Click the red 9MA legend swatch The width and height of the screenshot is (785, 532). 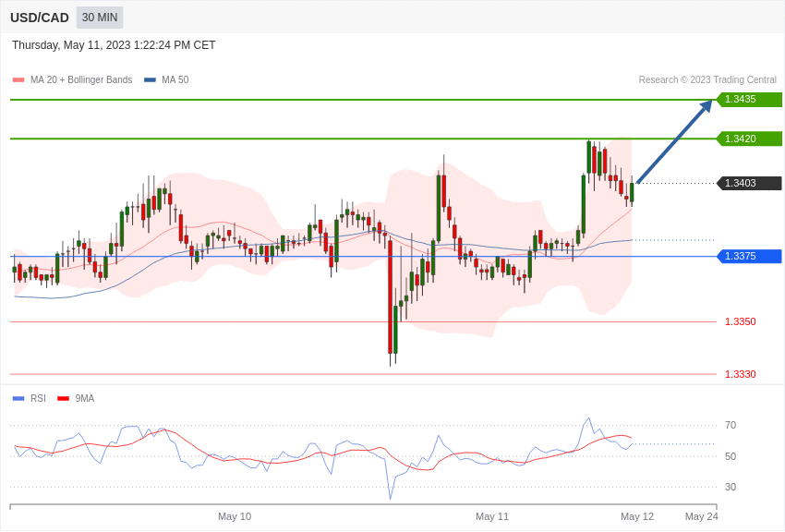click(63, 399)
